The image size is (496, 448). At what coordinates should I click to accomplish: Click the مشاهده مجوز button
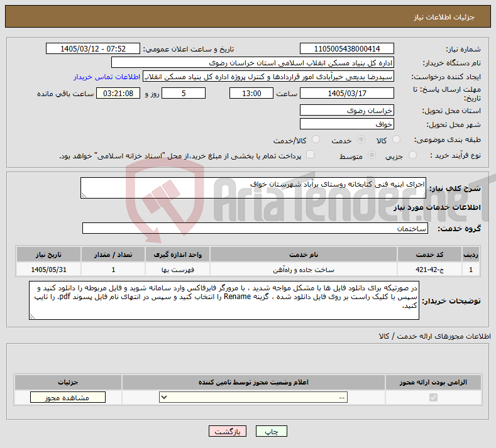[x=68, y=397]
